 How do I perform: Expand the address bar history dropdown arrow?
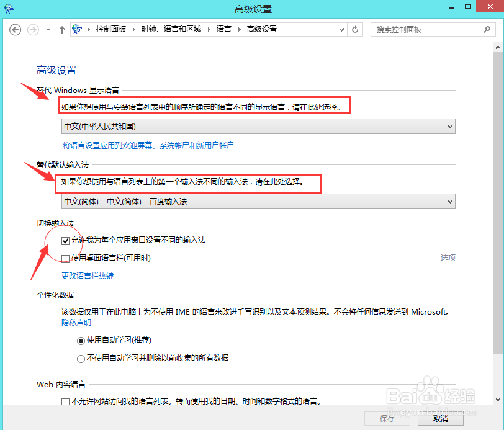pos(341,29)
